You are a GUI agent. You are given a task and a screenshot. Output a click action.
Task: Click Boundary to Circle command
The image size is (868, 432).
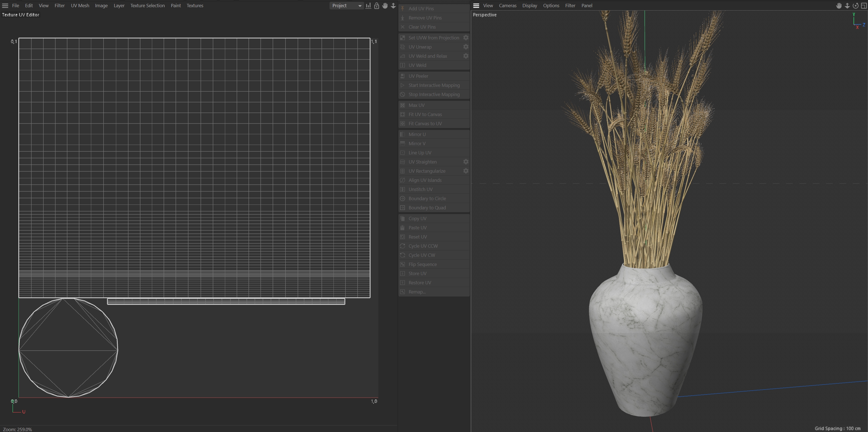tap(427, 199)
